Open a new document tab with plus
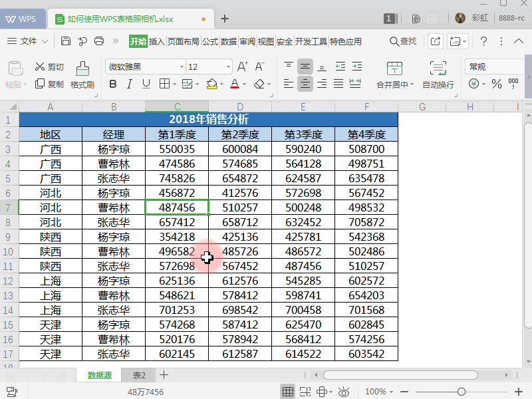 225,19
